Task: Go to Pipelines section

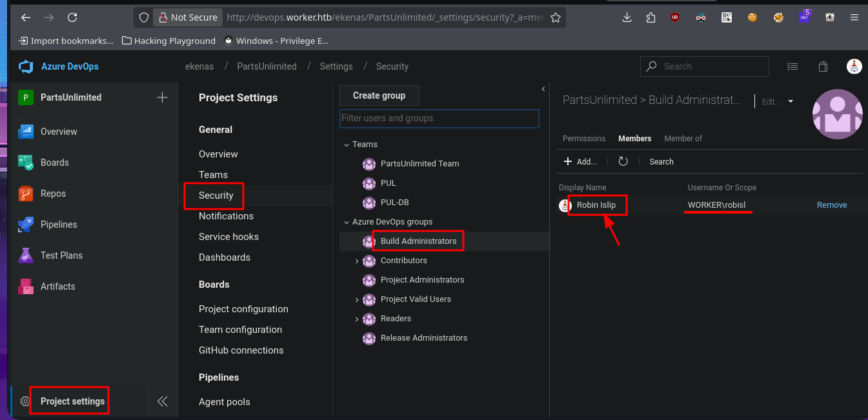Action: click(58, 225)
